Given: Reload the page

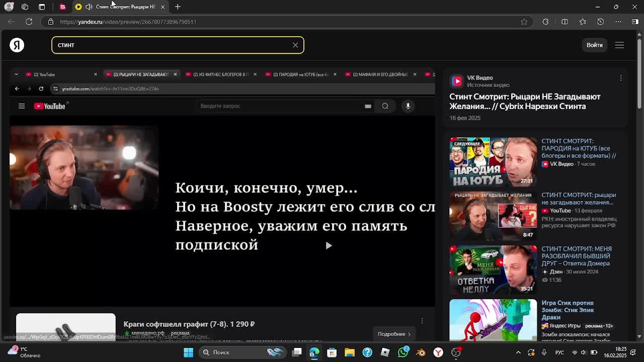Looking at the screenshot, I should tap(29, 22).
